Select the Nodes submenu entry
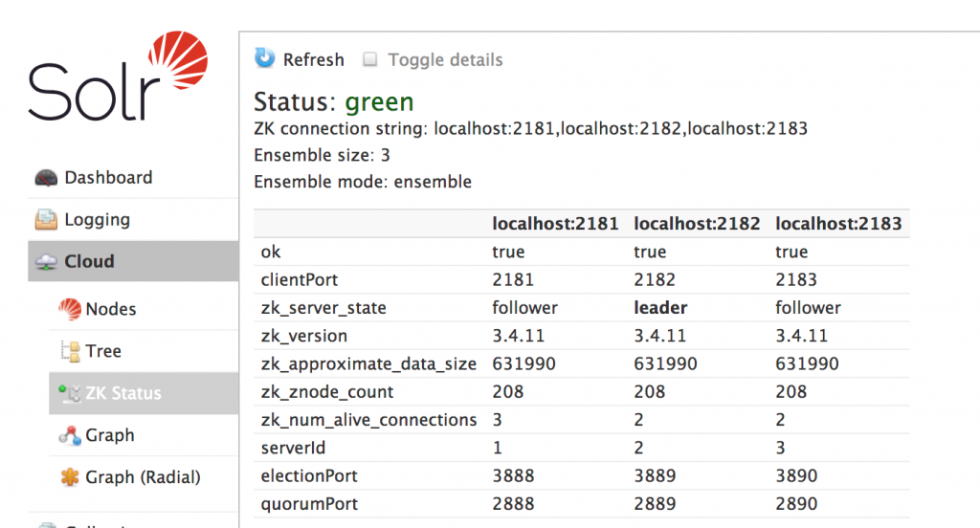The height and width of the screenshot is (528, 980). pyautogui.click(x=111, y=309)
